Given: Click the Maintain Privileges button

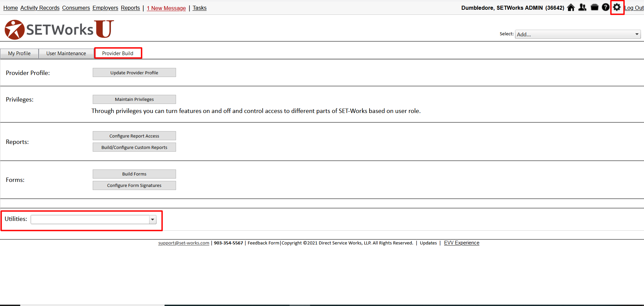Looking at the screenshot, I should pyautogui.click(x=134, y=99).
